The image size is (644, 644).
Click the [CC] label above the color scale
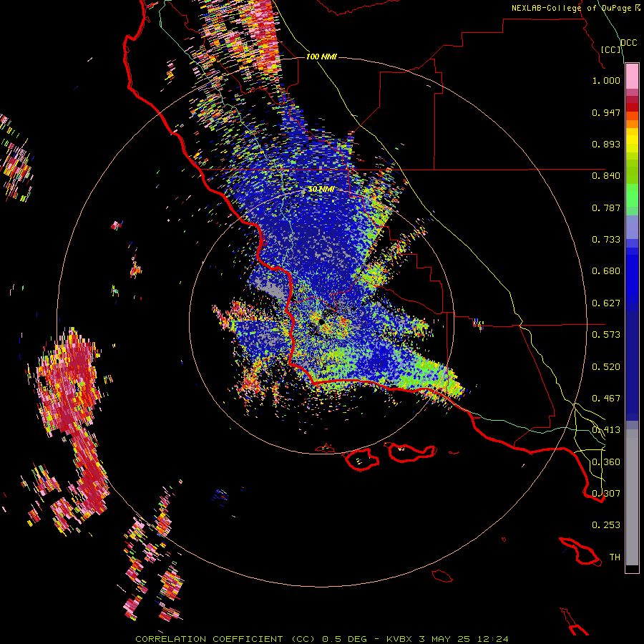(x=611, y=49)
